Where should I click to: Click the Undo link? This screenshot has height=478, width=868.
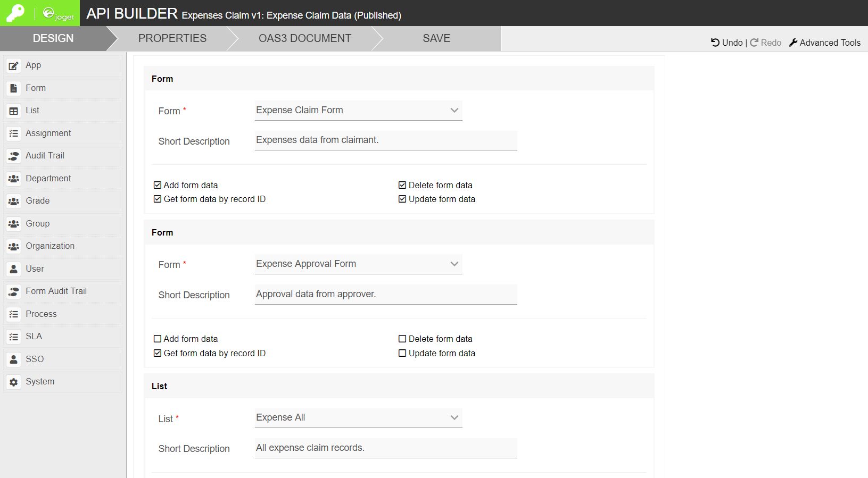click(x=727, y=43)
